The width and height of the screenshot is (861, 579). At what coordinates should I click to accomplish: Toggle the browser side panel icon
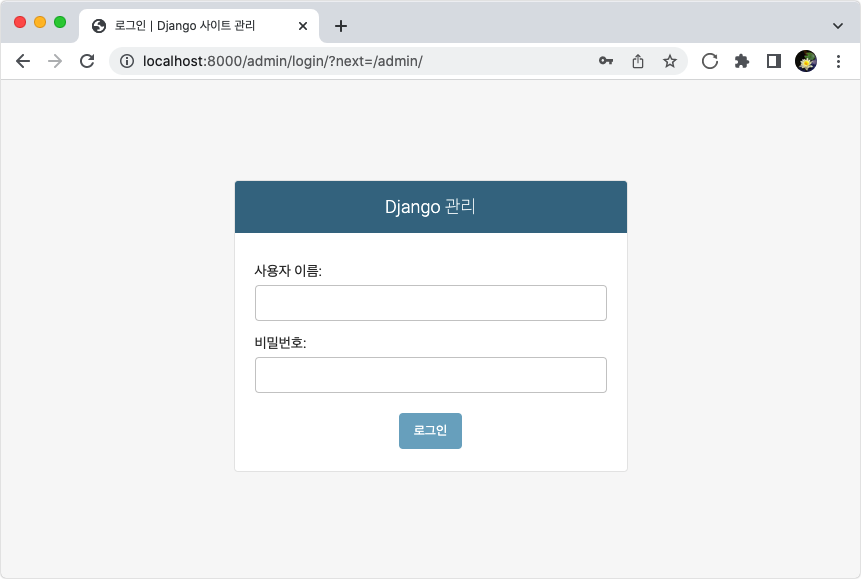pos(774,61)
